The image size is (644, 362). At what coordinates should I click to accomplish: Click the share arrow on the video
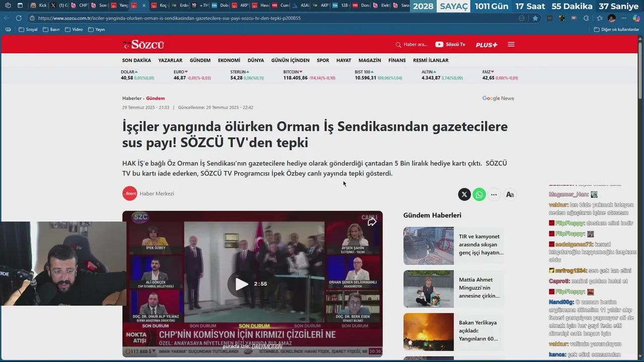[x=372, y=222]
